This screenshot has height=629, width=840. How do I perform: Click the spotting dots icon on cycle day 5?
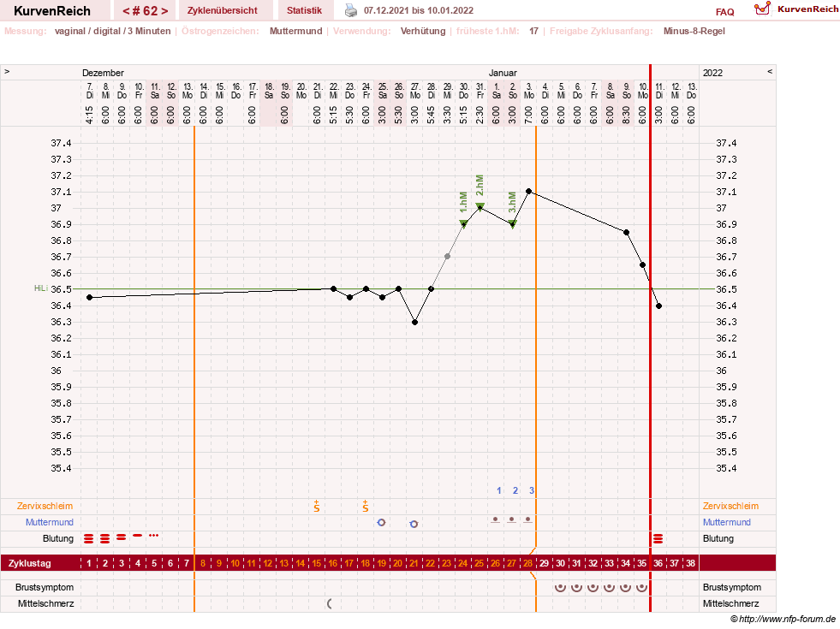click(154, 535)
